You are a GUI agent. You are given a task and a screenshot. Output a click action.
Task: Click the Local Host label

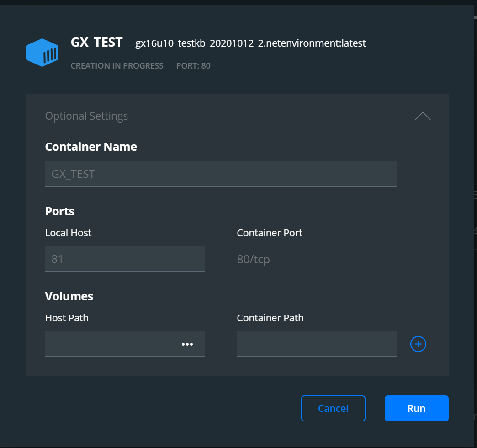coord(68,233)
